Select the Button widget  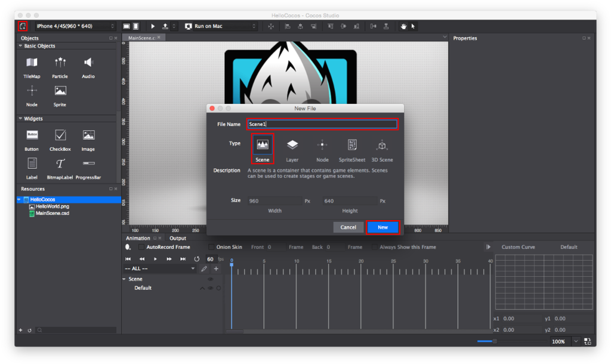(x=32, y=140)
